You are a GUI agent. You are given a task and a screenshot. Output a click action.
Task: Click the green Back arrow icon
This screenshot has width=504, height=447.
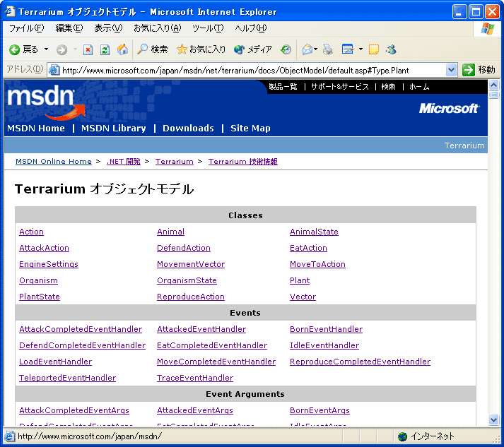click(x=14, y=49)
